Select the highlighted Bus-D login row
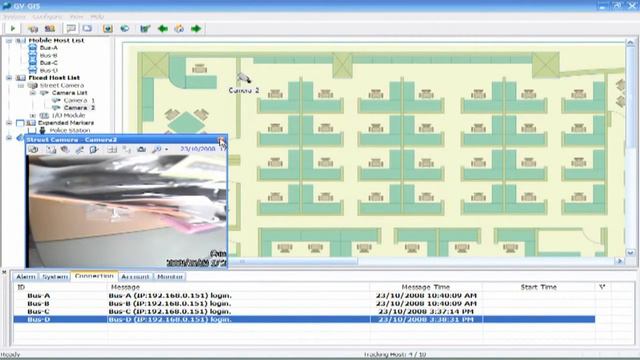The image size is (640, 360). tap(304, 319)
